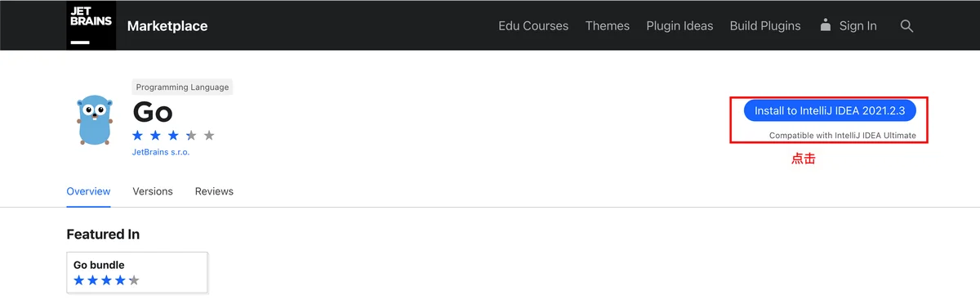980x300 pixels.
Task: Go to Themes in the header
Action: pyautogui.click(x=608, y=26)
